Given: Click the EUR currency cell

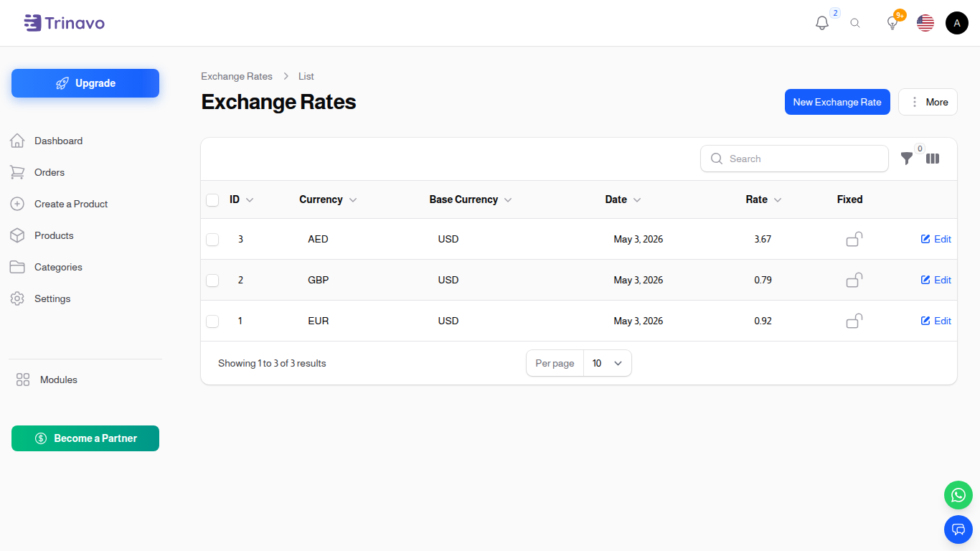Looking at the screenshot, I should [319, 321].
